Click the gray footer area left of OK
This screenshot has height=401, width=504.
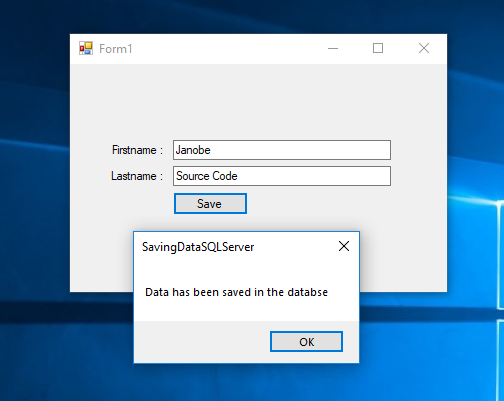202,342
